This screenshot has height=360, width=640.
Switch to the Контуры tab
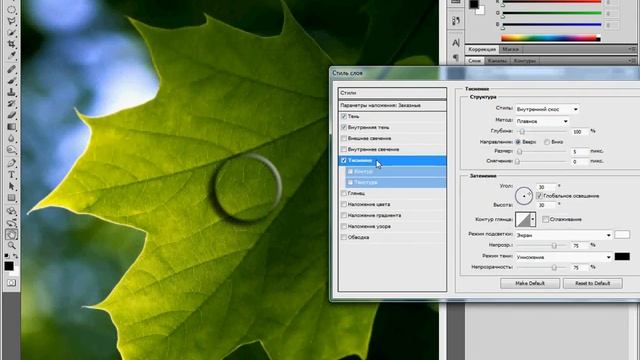tap(524, 61)
